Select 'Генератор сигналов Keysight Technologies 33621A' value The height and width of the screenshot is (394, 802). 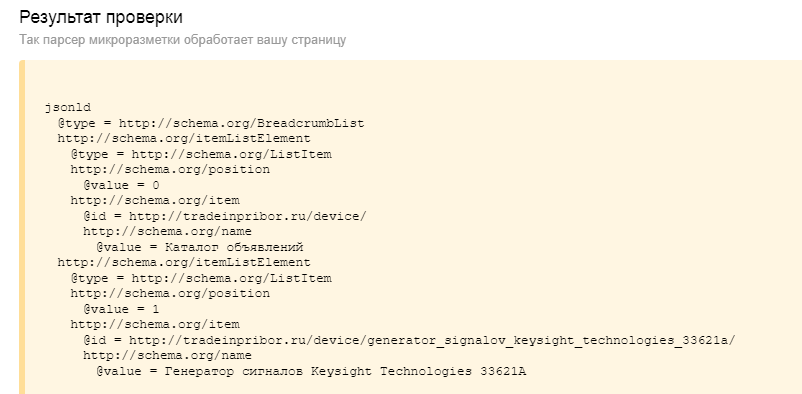click(x=345, y=371)
